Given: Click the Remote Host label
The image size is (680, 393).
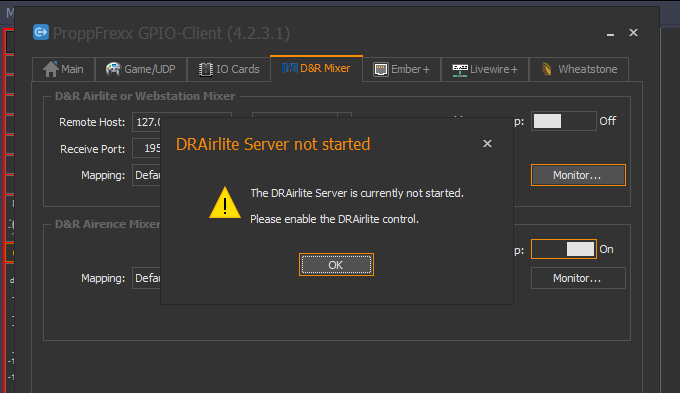Looking at the screenshot, I should point(92,122).
